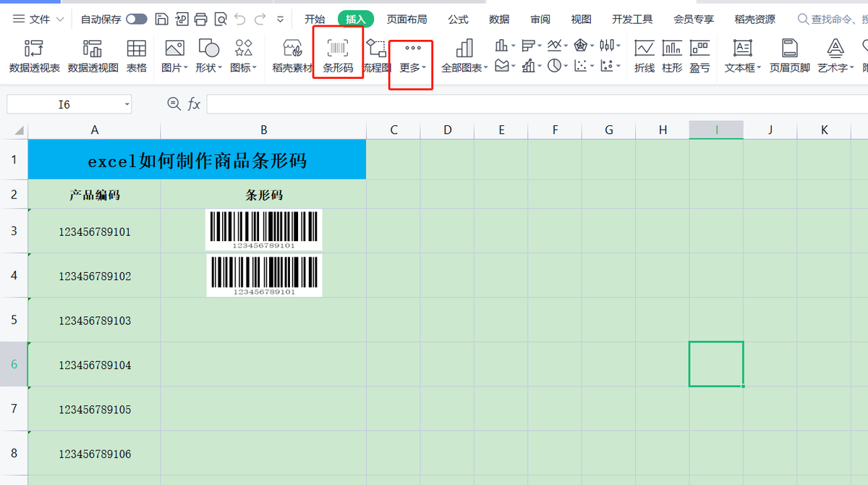This screenshot has height=485, width=868.
Task: Open the 稻壳资源 tab
Action: [x=754, y=20]
